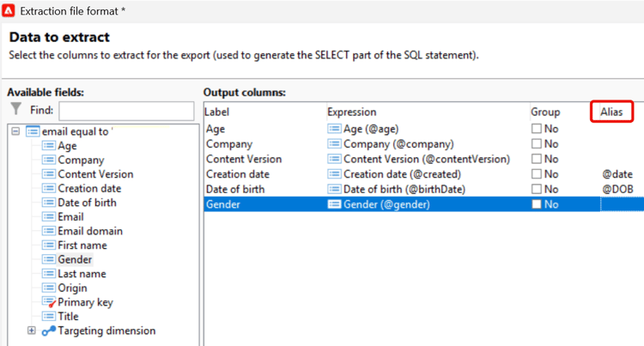Click the filter funnel icon beside Find

pyautogui.click(x=15, y=109)
